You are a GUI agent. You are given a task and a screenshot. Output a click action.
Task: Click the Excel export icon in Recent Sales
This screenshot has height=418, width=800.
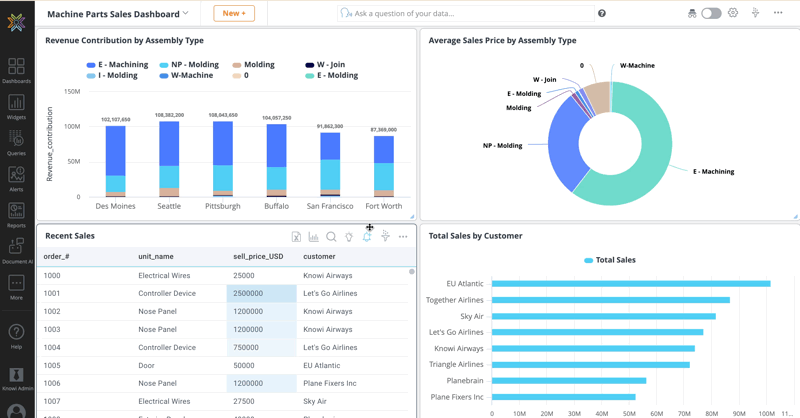coord(296,237)
